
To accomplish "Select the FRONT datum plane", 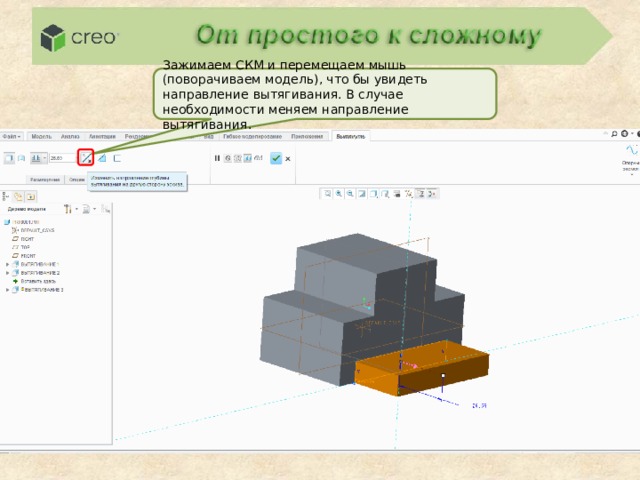I will pos(24,256).
